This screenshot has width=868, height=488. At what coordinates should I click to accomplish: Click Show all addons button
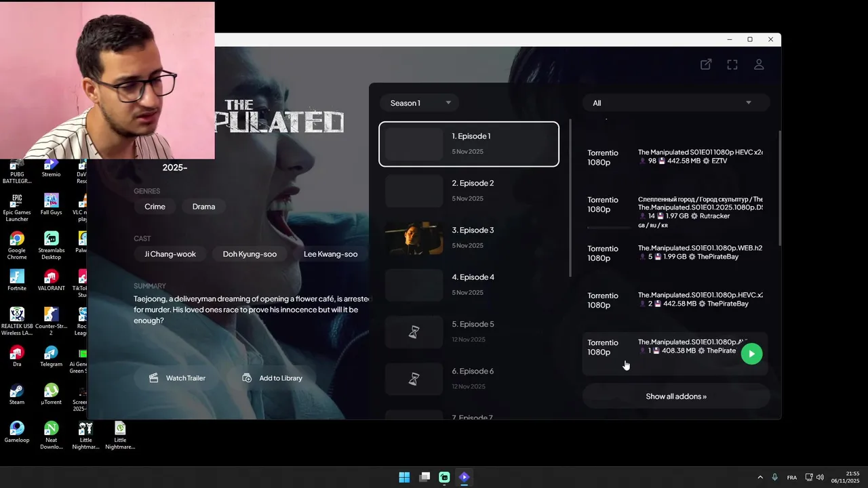click(x=675, y=396)
